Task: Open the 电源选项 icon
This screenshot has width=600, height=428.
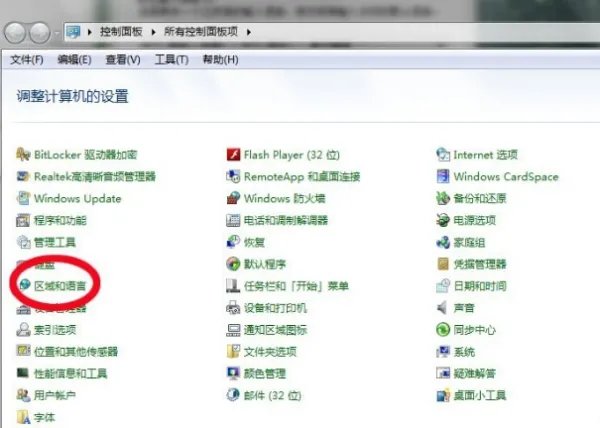Action: coord(443,220)
